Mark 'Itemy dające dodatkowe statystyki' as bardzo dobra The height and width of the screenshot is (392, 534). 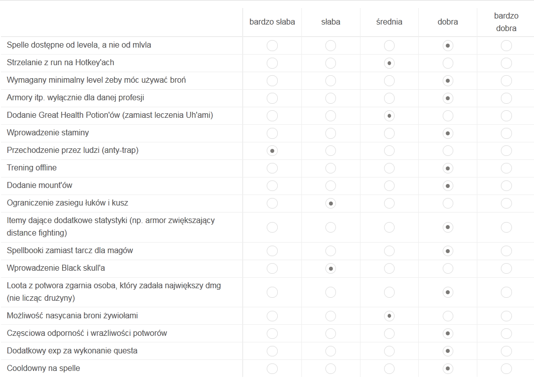506,227
